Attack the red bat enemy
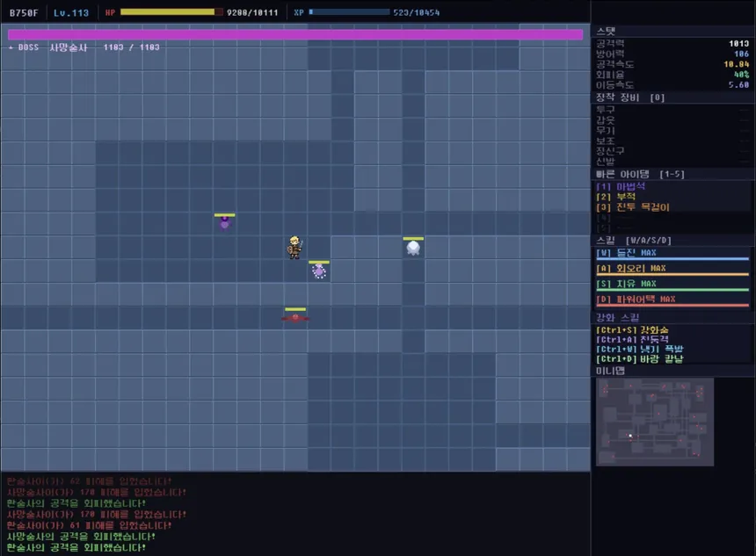This screenshot has width=756, height=556. point(295,317)
